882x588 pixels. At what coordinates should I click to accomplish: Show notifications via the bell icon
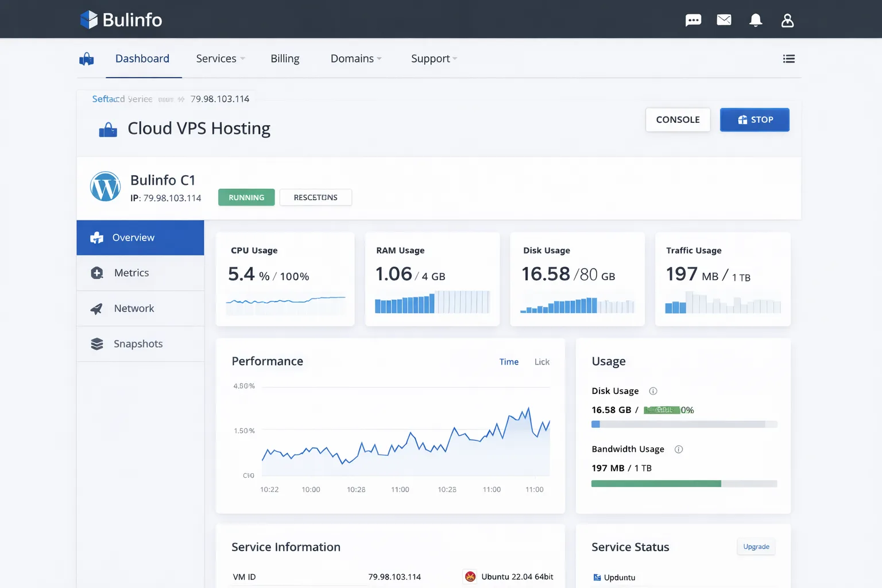[756, 21]
